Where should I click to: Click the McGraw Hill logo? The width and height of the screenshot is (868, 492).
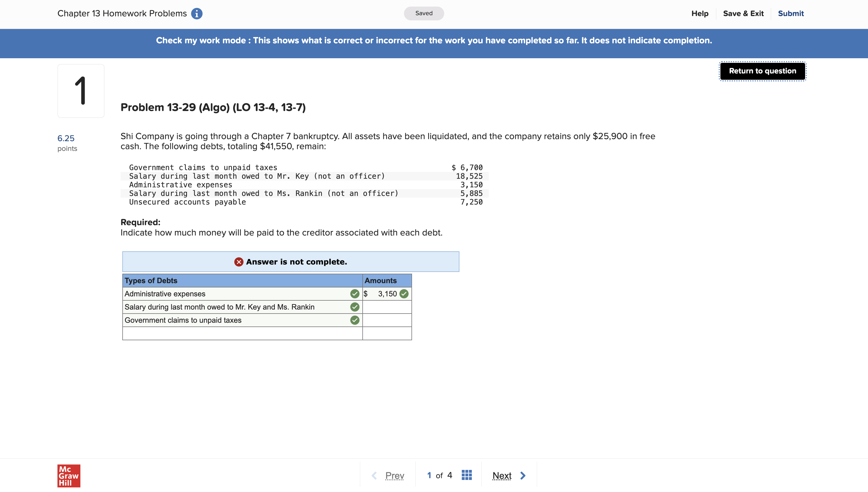click(x=69, y=475)
